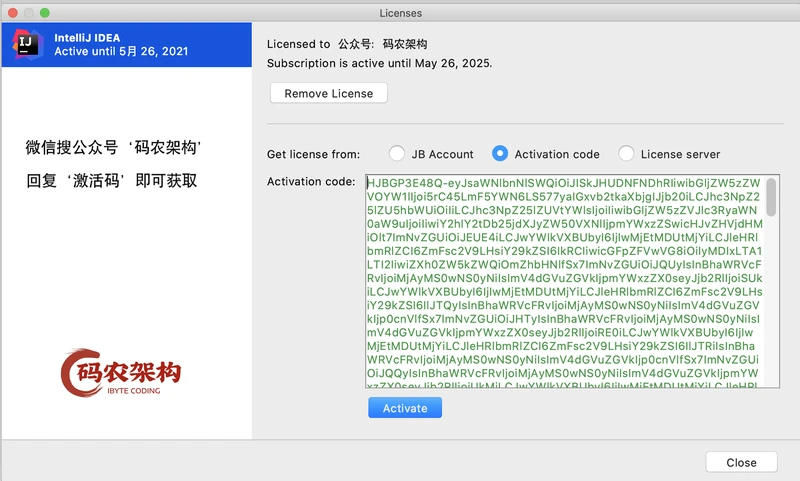Select the License server radio option
The height and width of the screenshot is (481, 800).
[x=626, y=154]
